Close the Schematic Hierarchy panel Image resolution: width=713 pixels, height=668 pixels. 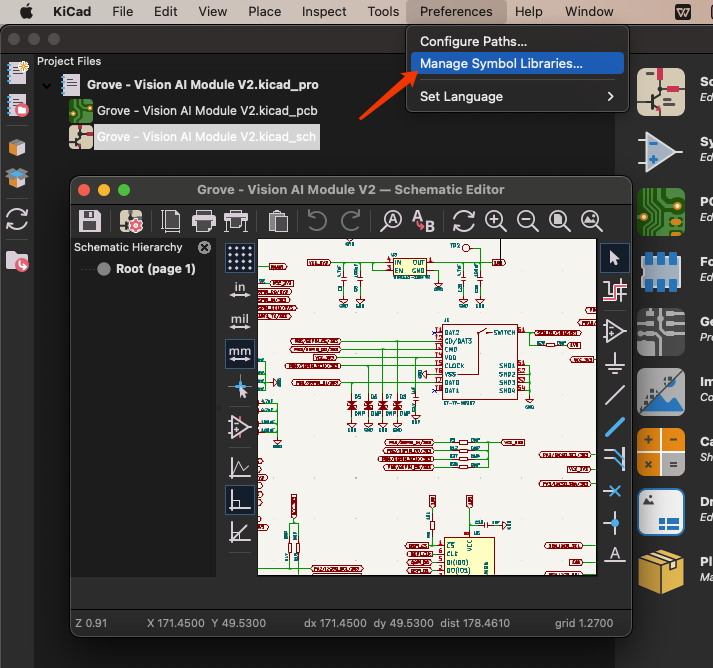(x=205, y=247)
